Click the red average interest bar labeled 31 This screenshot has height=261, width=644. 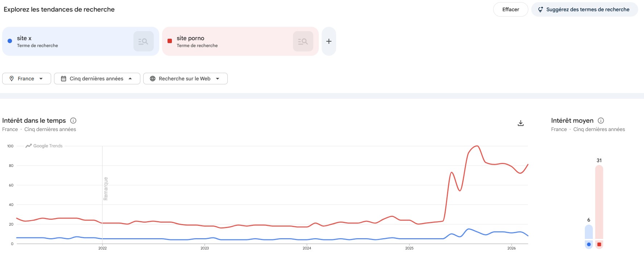pyautogui.click(x=599, y=202)
